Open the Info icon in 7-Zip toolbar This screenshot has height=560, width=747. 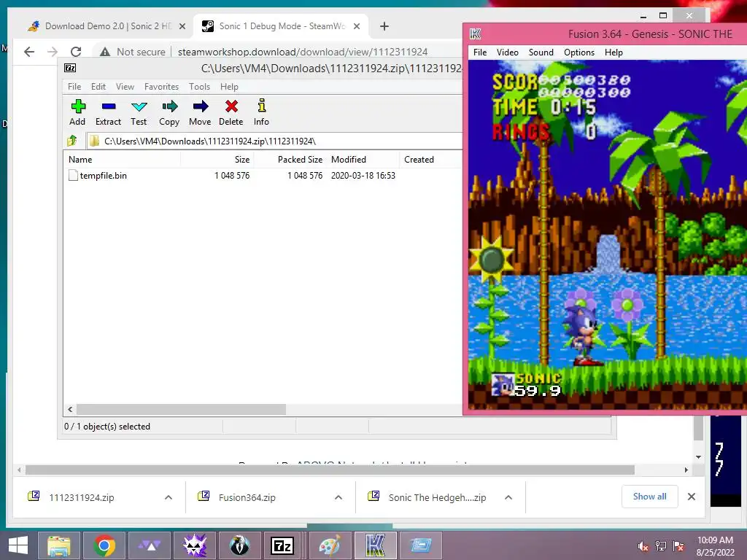(262, 106)
